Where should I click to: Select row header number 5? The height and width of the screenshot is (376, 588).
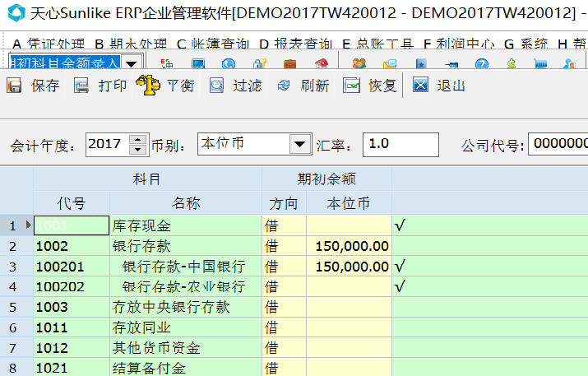click(x=16, y=307)
